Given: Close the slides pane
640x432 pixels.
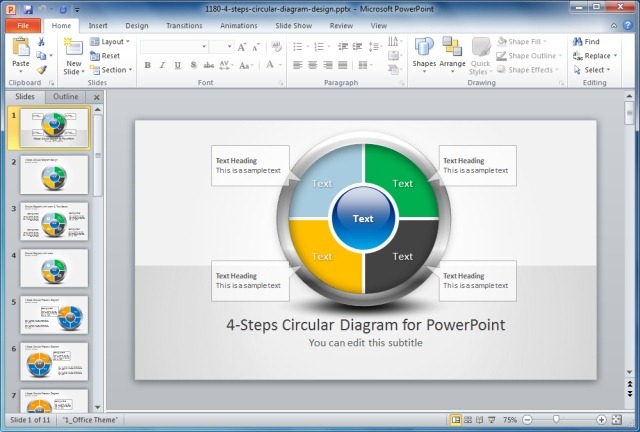Looking at the screenshot, I should point(97,97).
